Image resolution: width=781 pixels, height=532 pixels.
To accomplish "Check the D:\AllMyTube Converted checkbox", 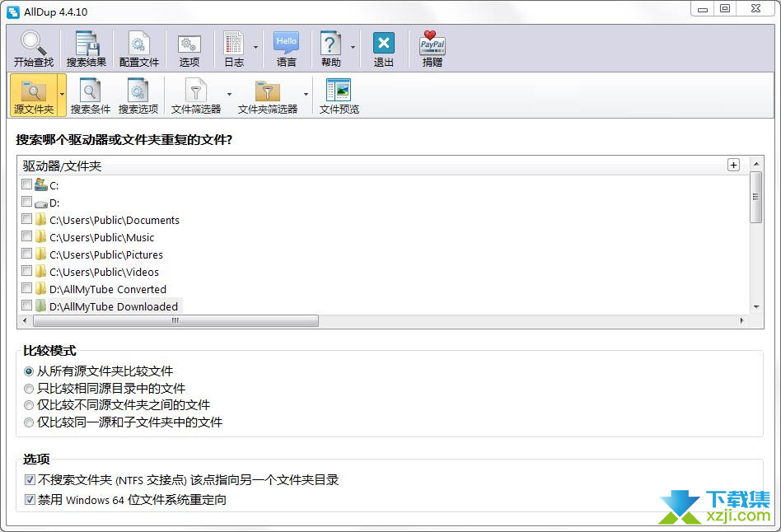I will point(27,288).
